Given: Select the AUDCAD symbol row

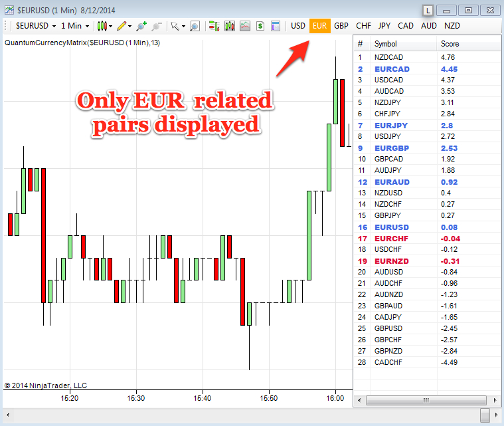Looking at the screenshot, I should pos(427,91).
